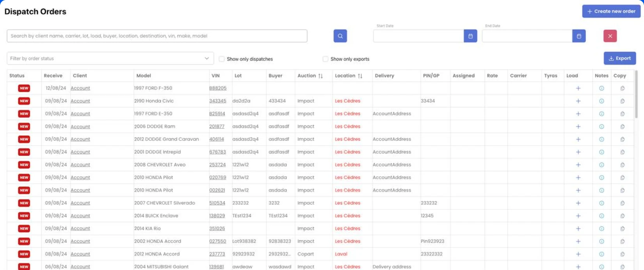Click the Copart auction cell
644x270 pixels.
point(306,254)
